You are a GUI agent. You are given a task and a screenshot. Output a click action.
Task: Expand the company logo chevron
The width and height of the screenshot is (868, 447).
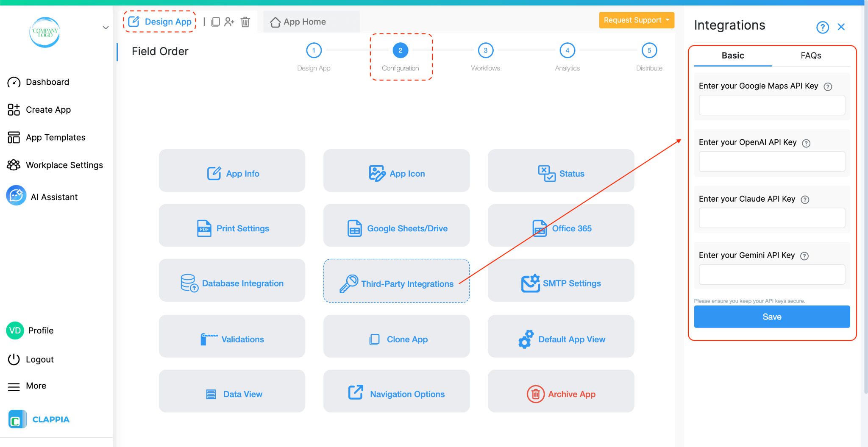pyautogui.click(x=105, y=27)
